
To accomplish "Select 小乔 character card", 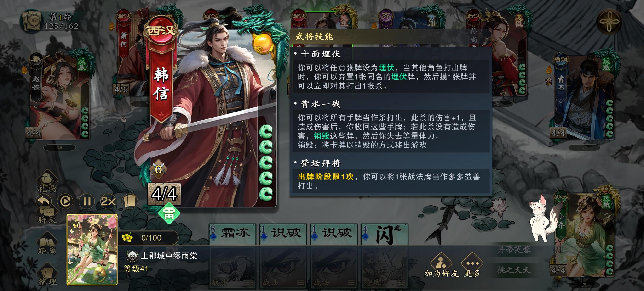I will (x=584, y=235).
